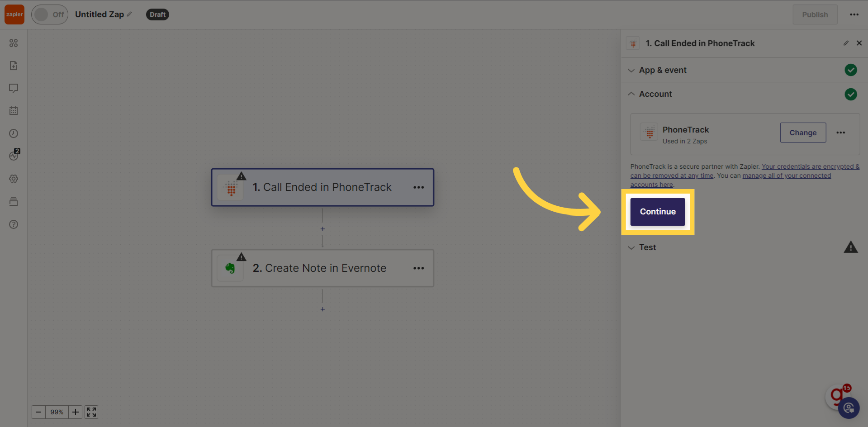This screenshot has height=427, width=868.
Task: Click the PhoneTrack account logo icon
Action: [649, 132]
